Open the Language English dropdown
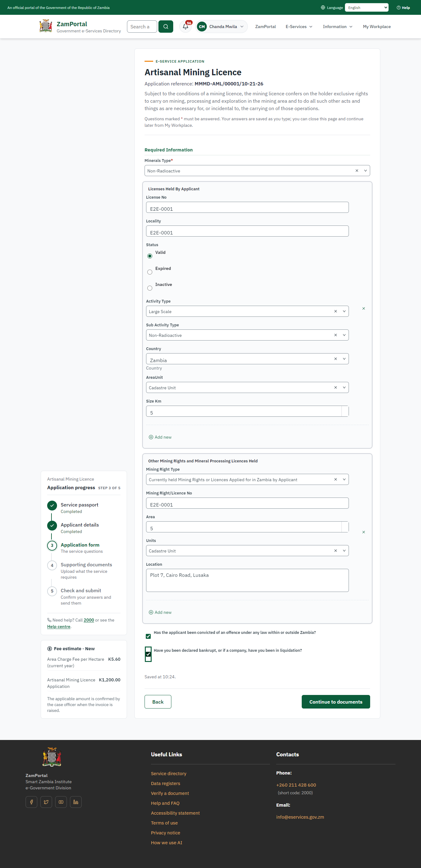This screenshot has height=868, width=421. (x=366, y=8)
